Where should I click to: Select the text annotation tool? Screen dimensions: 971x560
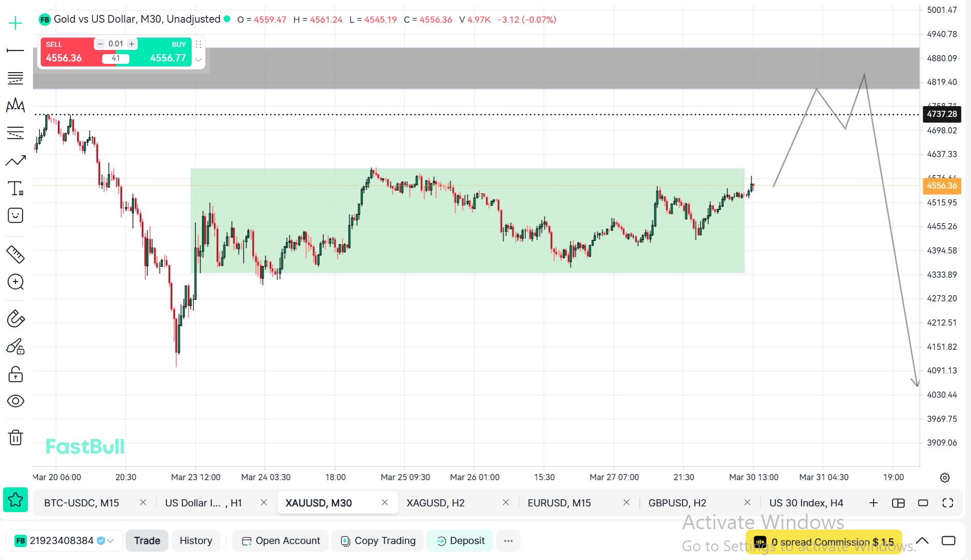[15, 189]
